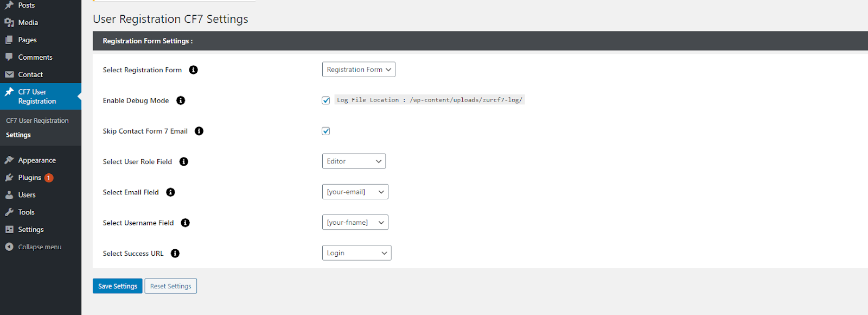Screen dimensions: 868x315
Task: Click info icon beside Select Registration Form
Action: (x=193, y=70)
